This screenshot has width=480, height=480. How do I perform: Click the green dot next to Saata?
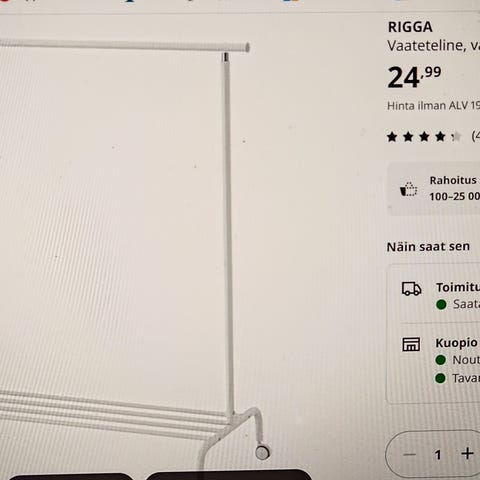point(441,304)
